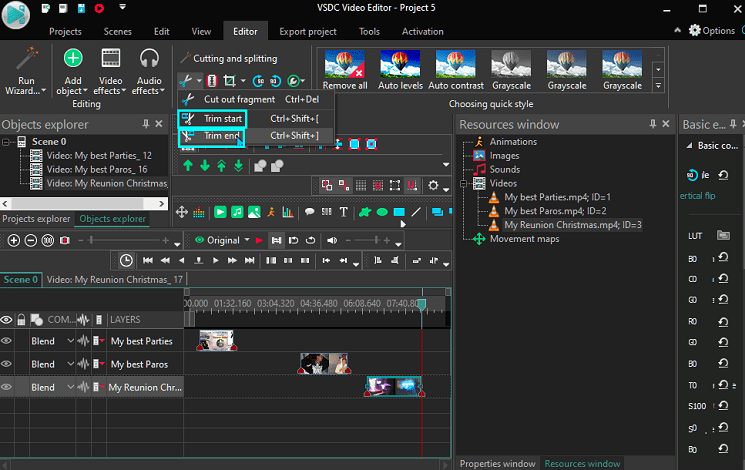Jump to the end of timeline
Screen dimensions: 745x470
point(249,260)
